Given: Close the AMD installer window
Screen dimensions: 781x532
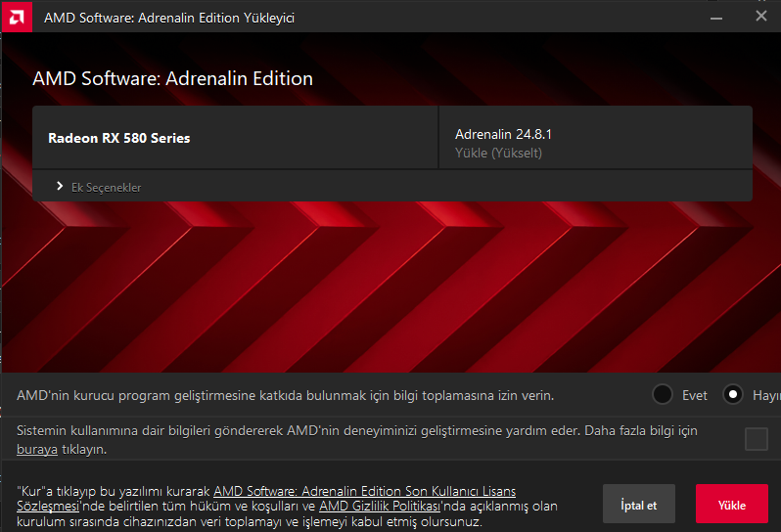Looking at the screenshot, I should 761,17.
